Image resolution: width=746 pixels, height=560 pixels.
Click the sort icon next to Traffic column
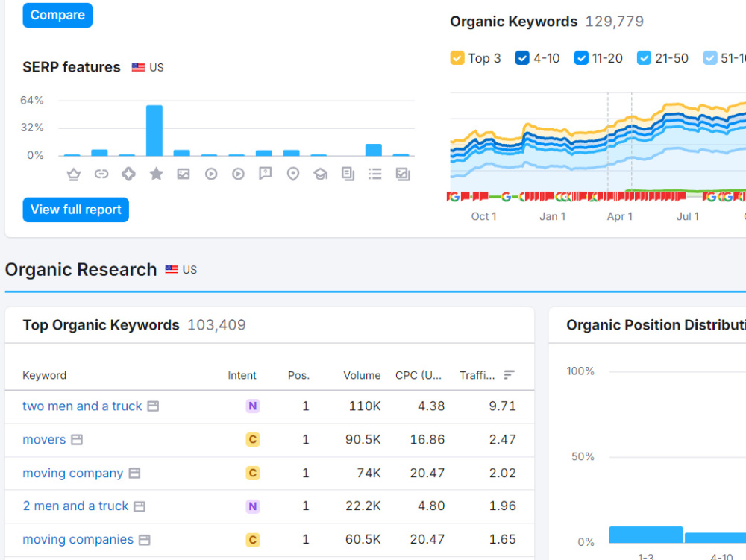pyautogui.click(x=509, y=375)
